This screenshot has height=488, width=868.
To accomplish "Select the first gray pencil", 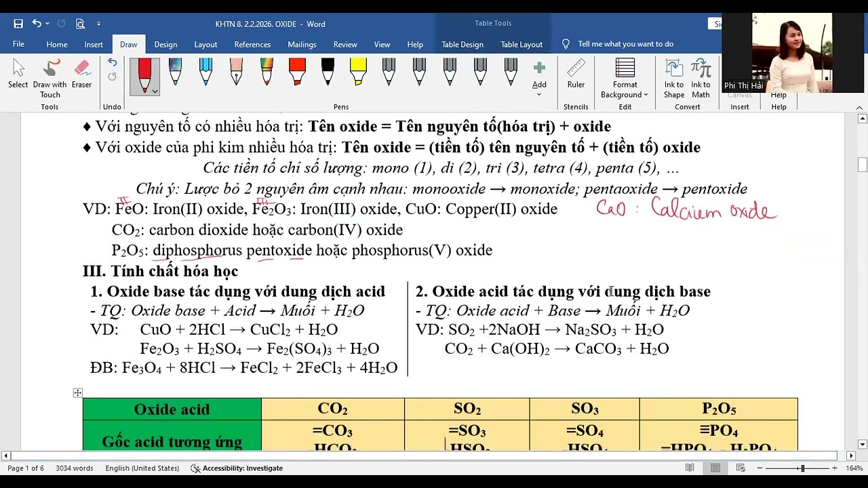I will pos(389,72).
